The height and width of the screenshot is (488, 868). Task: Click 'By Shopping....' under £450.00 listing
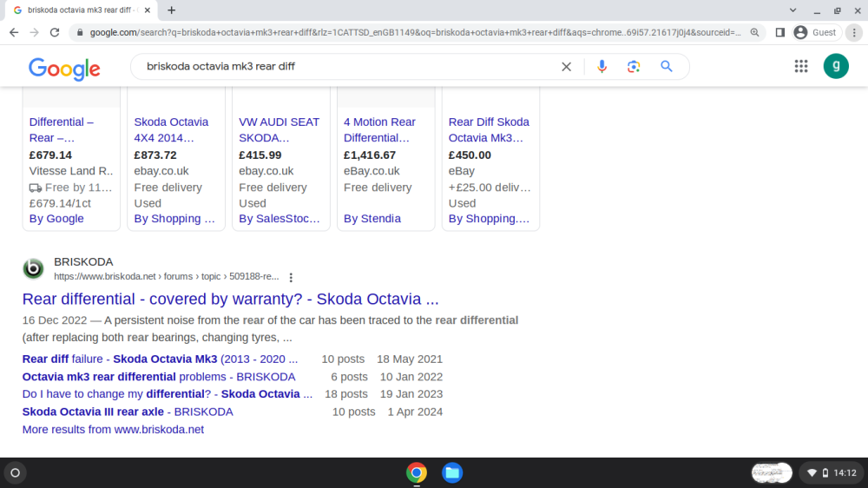[x=489, y=219]
